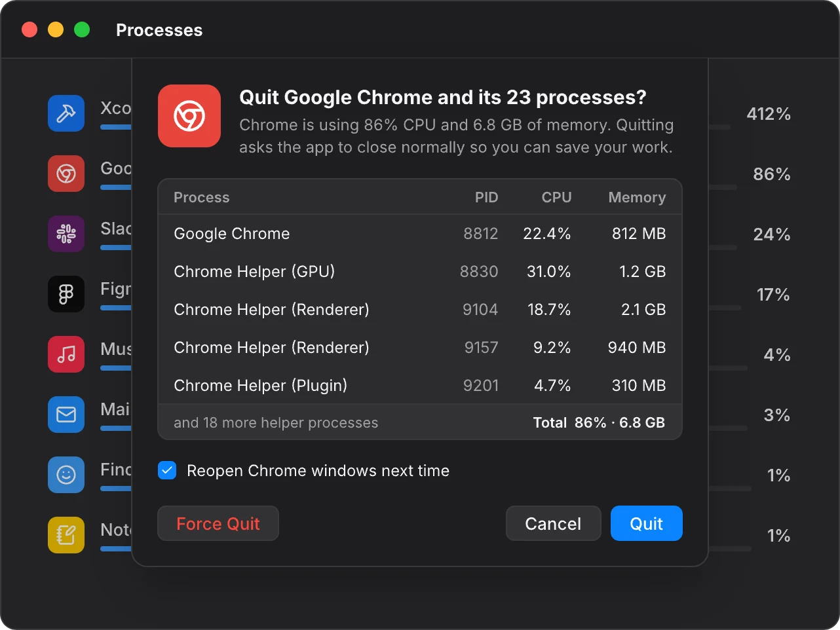
Task: Click the 86% value in Processes window
Action: (772, 174)
